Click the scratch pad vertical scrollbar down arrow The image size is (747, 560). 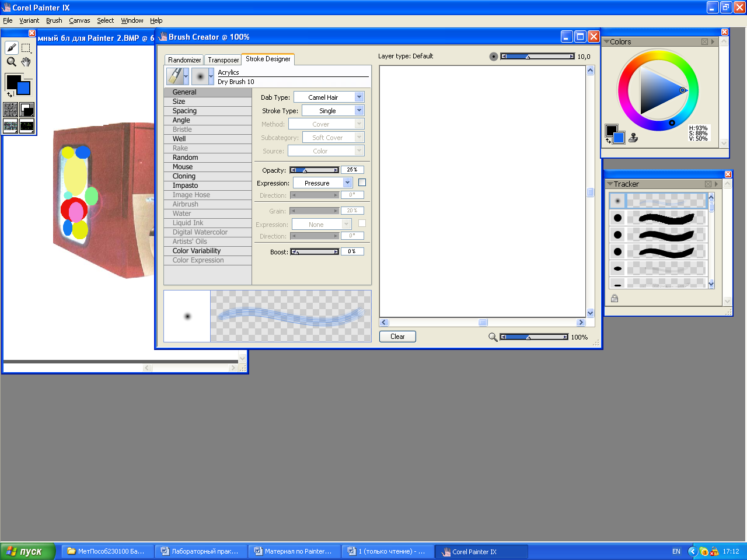590,313
